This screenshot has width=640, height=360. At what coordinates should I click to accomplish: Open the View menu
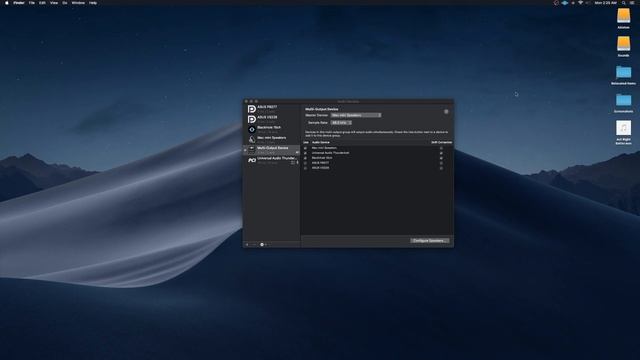click(54, 3)
